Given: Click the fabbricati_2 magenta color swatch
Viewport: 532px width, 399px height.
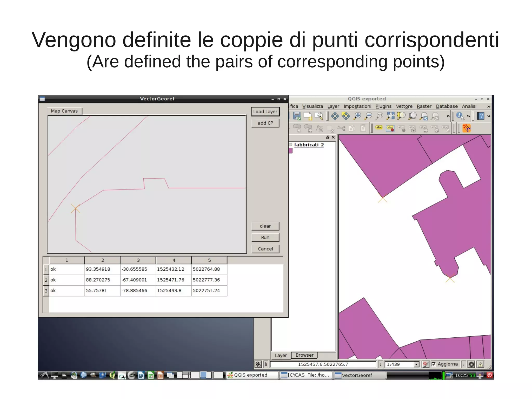Looking at the screenshot, I should [290, 151].
